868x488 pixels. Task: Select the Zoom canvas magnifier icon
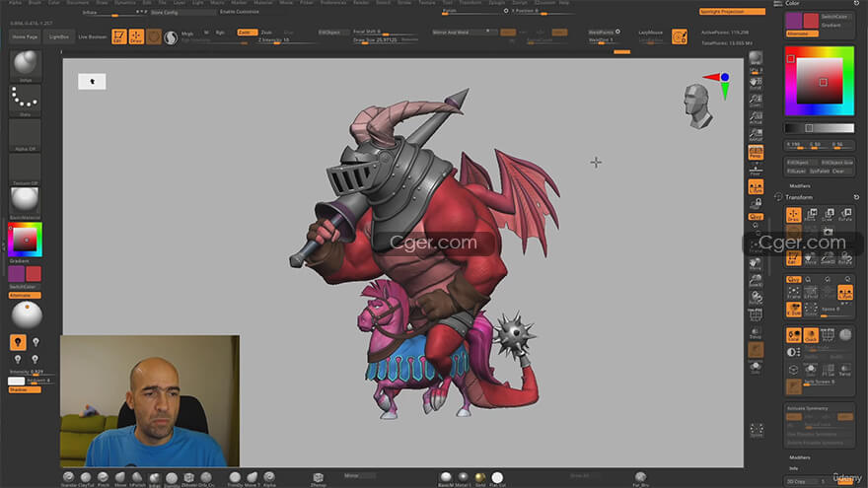756,101
